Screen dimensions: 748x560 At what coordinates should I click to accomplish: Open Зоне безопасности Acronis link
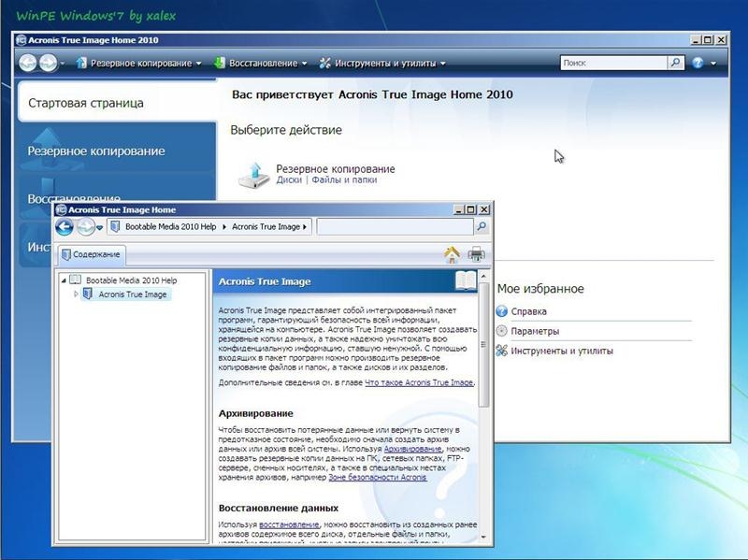coord(378,477)
